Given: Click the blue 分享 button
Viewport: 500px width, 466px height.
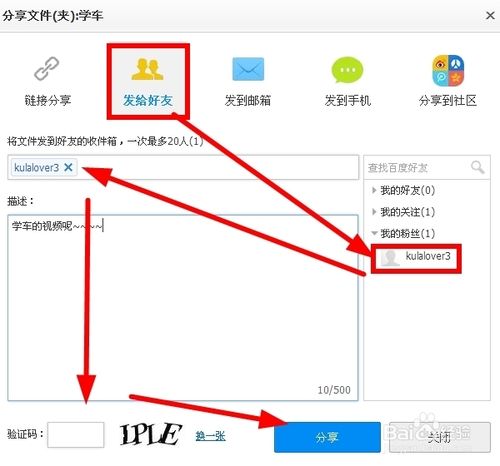Looking at the screenshot, I should click(x=327, y=437).
